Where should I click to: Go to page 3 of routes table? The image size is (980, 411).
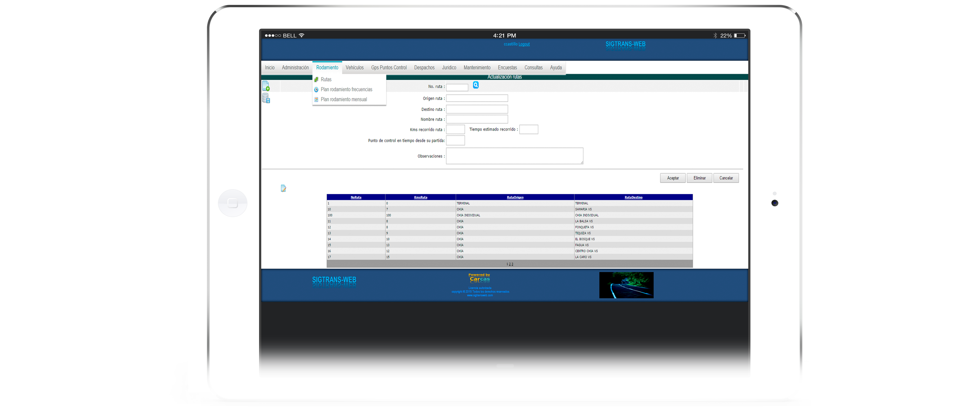(x=512, y=264)
